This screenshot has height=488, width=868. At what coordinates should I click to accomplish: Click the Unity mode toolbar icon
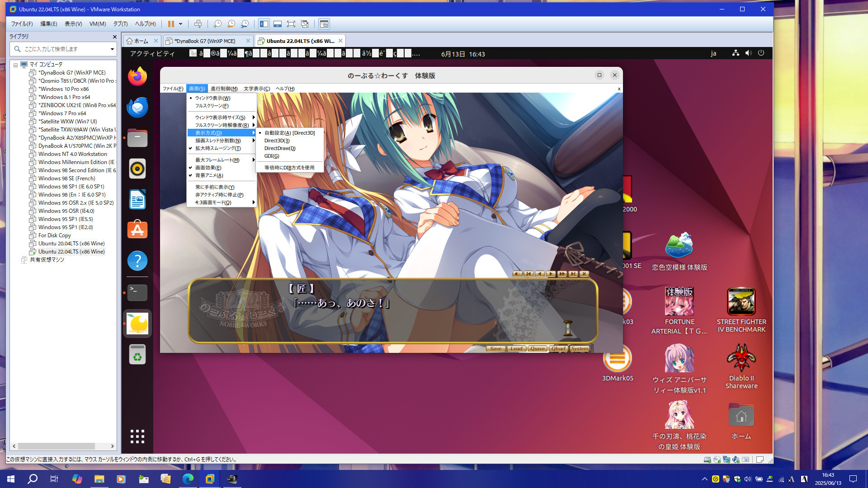point(305,24)
